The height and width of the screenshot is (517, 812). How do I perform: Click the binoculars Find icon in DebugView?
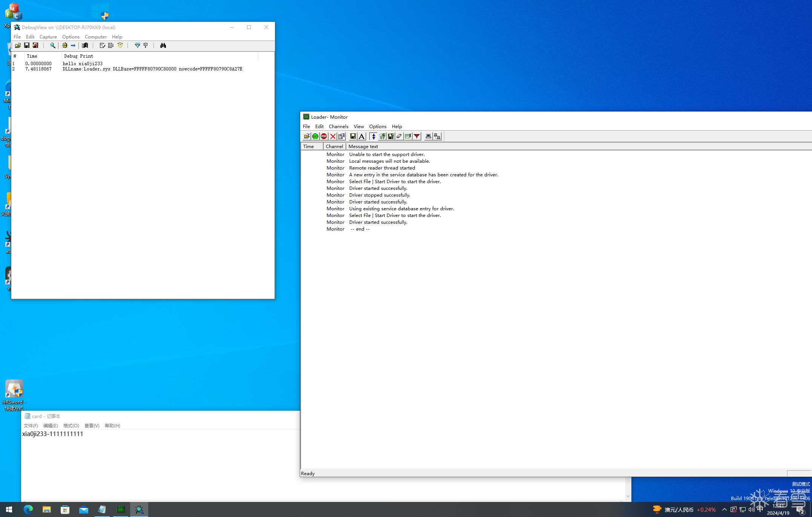[x=163, y=46]
